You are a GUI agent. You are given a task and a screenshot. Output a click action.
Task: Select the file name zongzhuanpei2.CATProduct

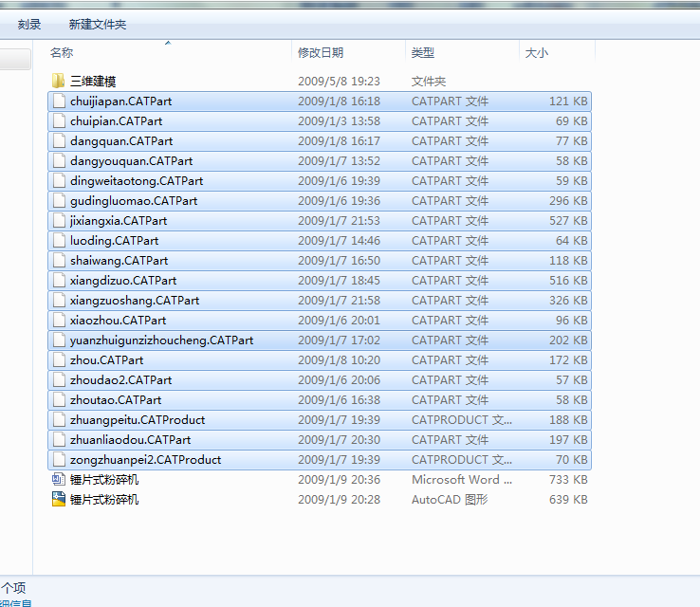pos(145,460)
